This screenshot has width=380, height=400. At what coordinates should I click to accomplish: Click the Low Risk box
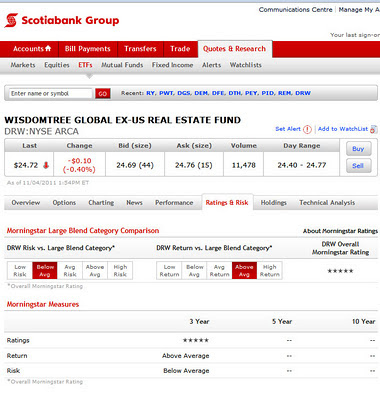tap(20, 271)
